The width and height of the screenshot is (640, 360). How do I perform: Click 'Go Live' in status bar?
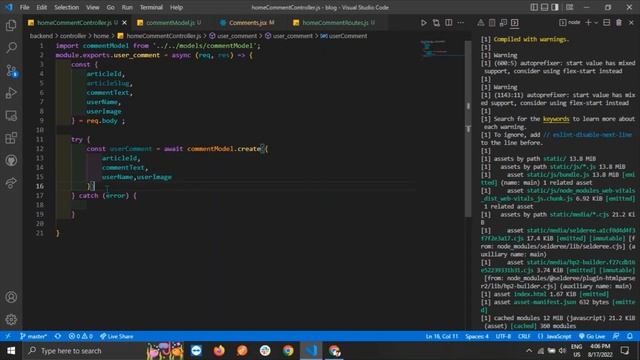point(592,336)
